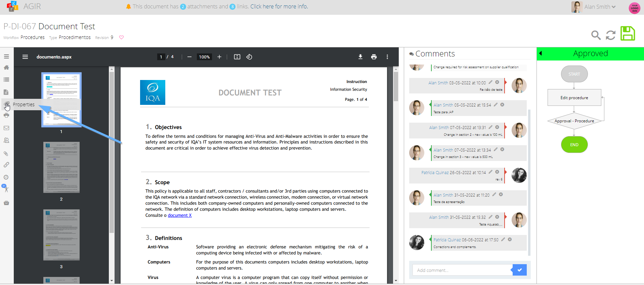Open the Alan Smith user dropdown
Viewport: 644px width, 285px height.
point(600,7)
